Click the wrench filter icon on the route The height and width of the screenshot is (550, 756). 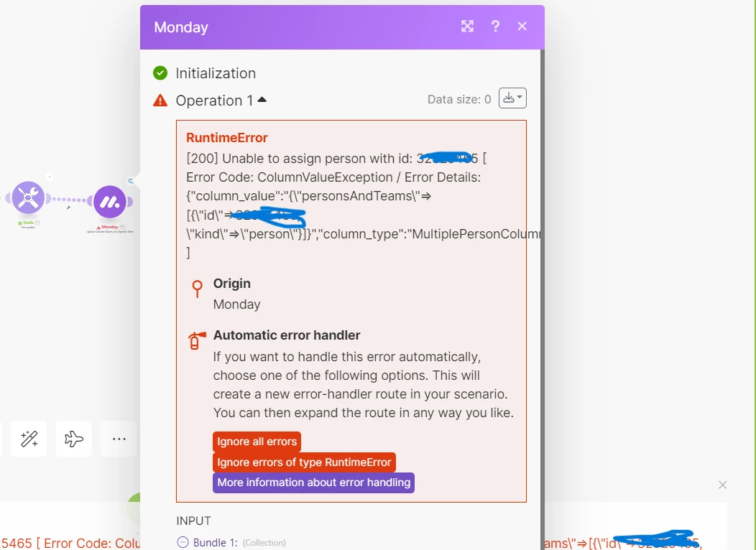click(68, 208)
